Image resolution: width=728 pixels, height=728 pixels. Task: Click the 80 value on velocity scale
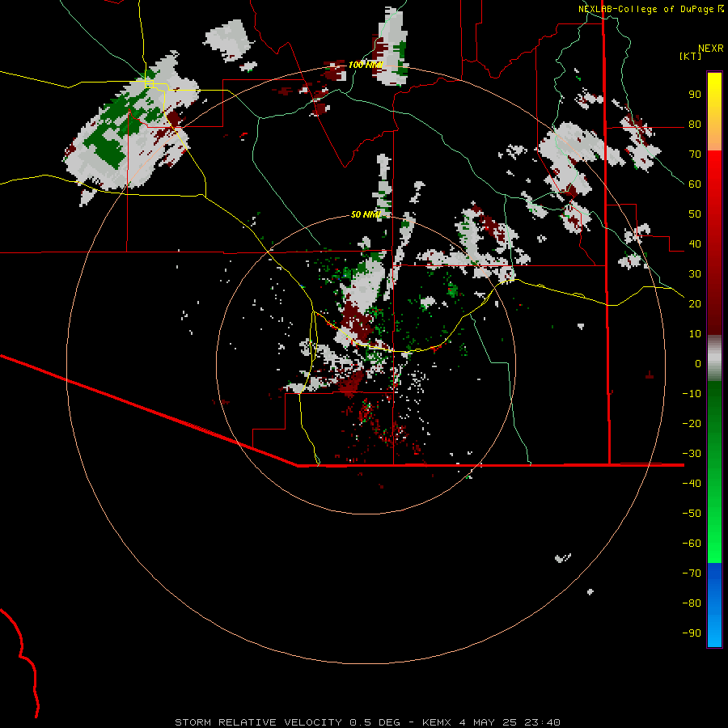695,124
